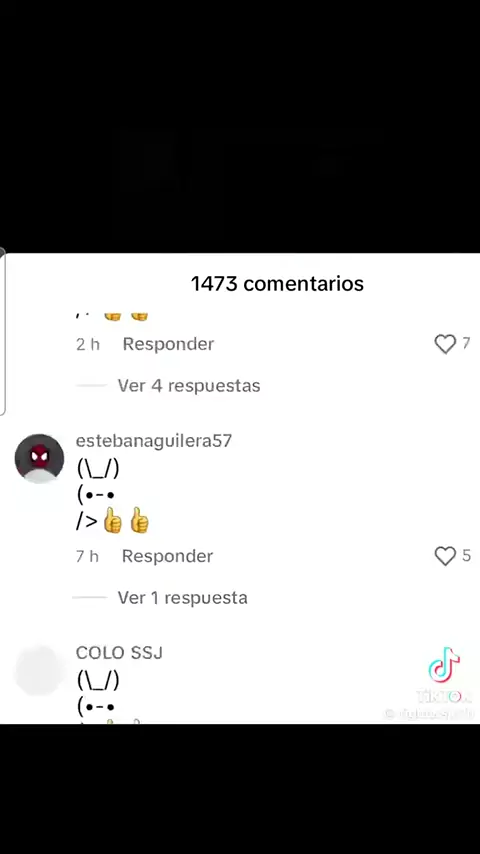Open COLO SSJ username link
This screenshot has height=854, width=480.
pyautogui.click(x=119, y=652)
